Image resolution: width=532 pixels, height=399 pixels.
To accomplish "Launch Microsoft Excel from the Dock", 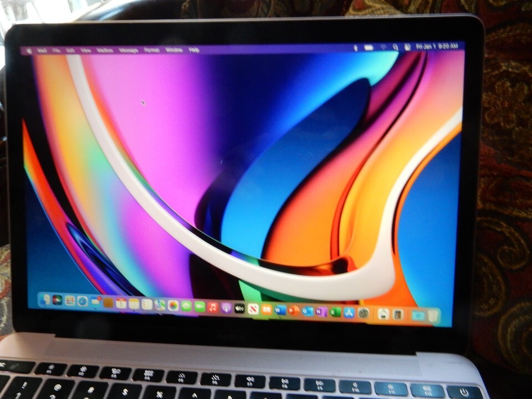I will (335, 312).
